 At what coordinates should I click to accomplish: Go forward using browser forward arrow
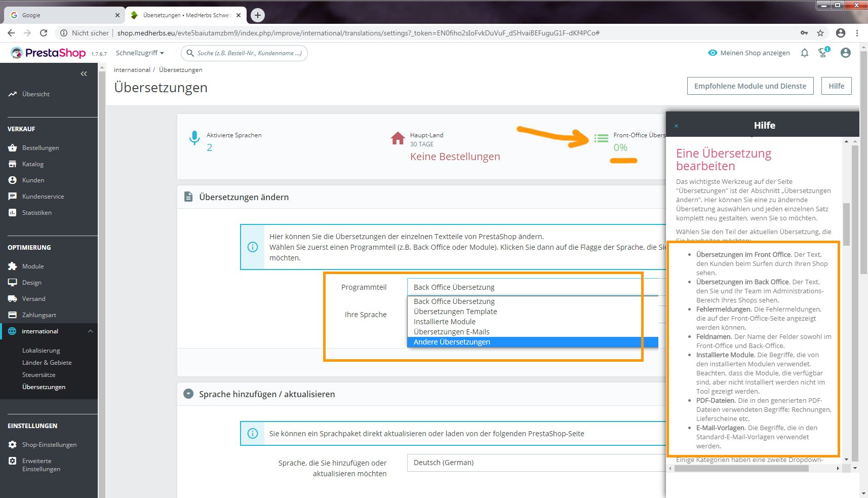[x=27, y=33]
